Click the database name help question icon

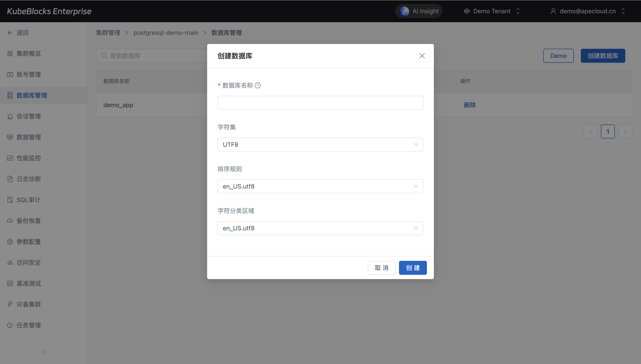257,86
